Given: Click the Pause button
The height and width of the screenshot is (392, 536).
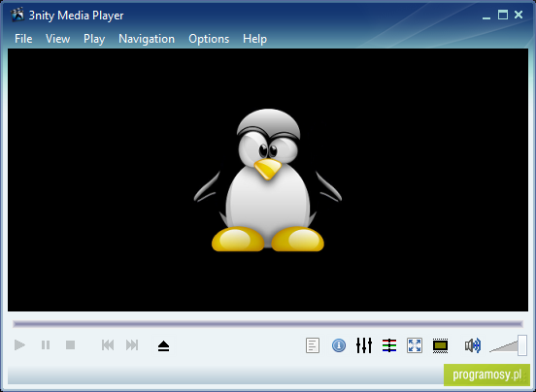Looking at the screenshot, I should tap(46, 345).
